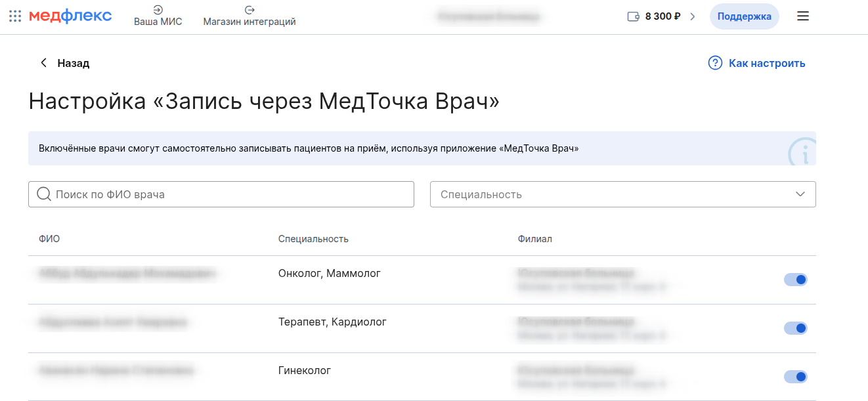Click the Поддержка button
868x401 pixels.
tap(744, 16)
